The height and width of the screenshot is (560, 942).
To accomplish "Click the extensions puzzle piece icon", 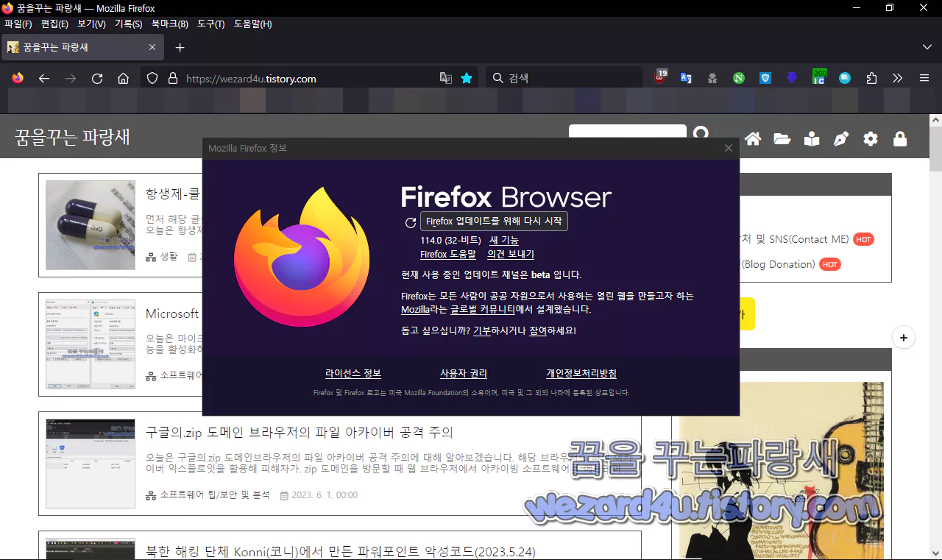I will 871,77.
